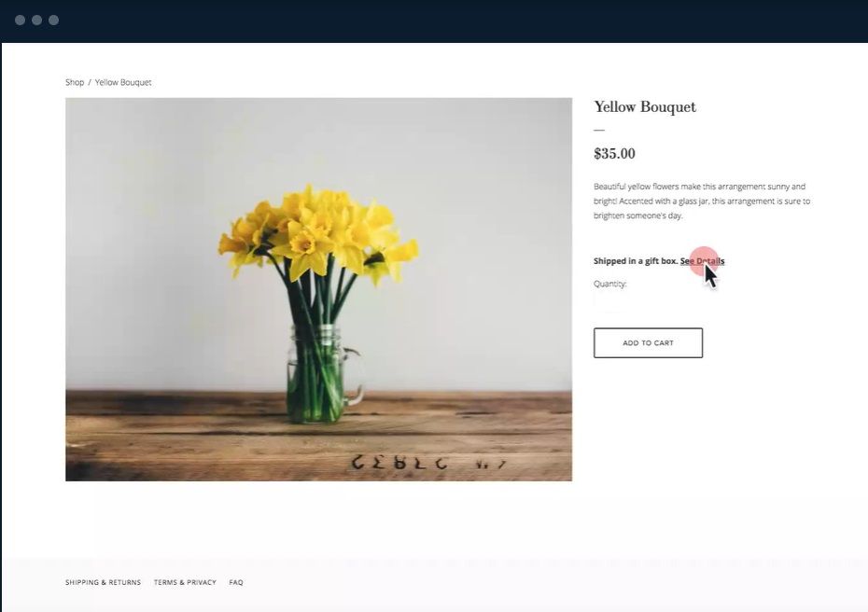868x612 pixels.
Task: Open Shipping & Returns footer link
Action: (x=103, y=583)
